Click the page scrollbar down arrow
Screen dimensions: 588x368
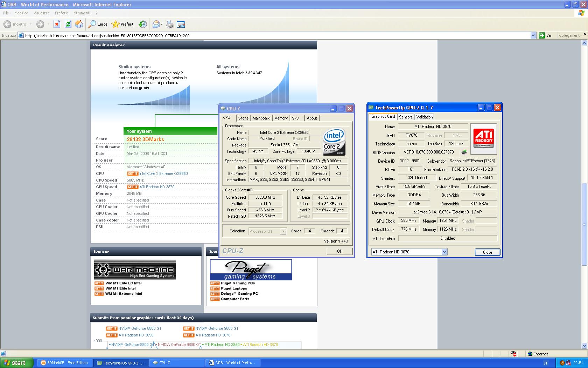584,346
